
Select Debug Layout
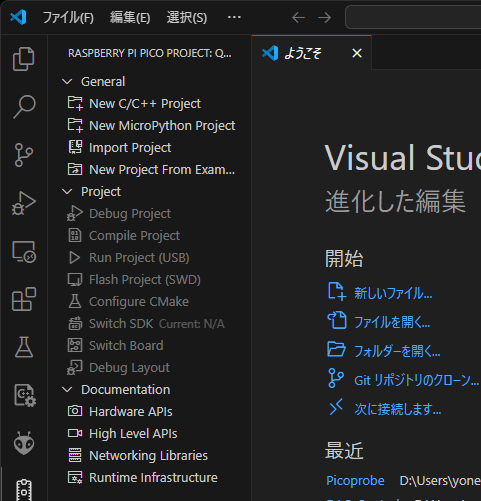click(149, 368)
